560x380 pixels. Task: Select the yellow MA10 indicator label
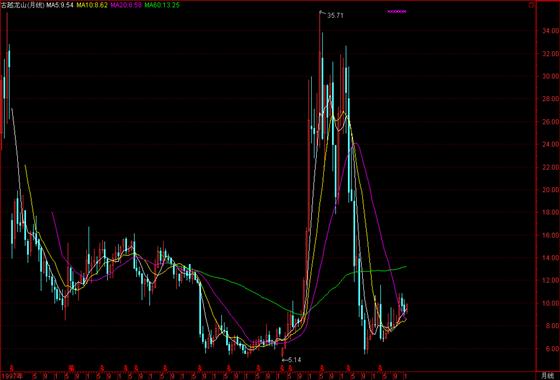click(x=92, y=5)
